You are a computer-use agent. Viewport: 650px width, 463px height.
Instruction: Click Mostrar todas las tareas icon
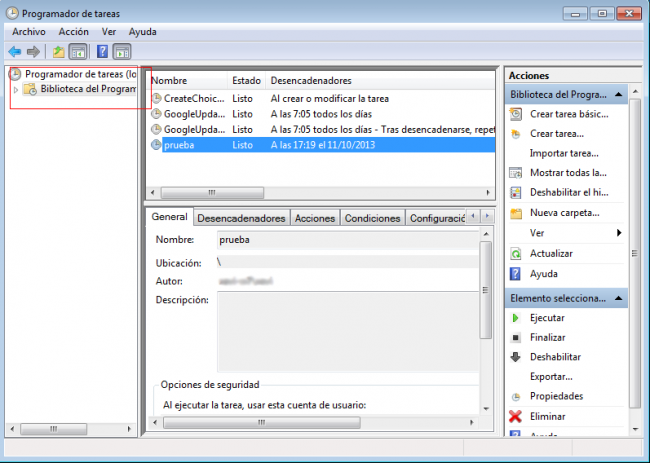coord(516,173)
